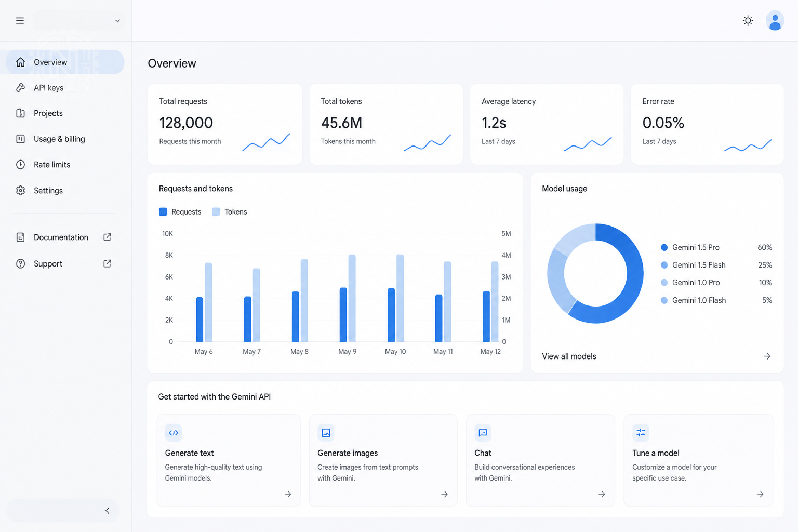Viewport: 798px width, 532px height.
Task: Click the Documentation page icon
Action: (20, 237)
